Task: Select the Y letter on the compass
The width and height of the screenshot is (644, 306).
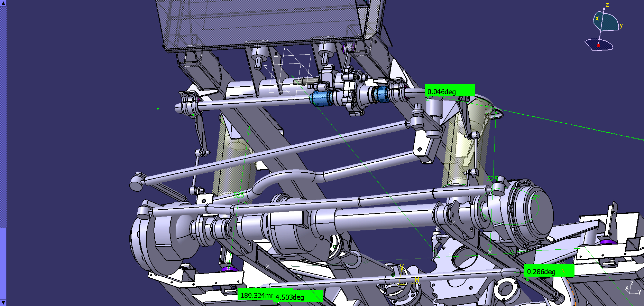Action: pos(621,26)
